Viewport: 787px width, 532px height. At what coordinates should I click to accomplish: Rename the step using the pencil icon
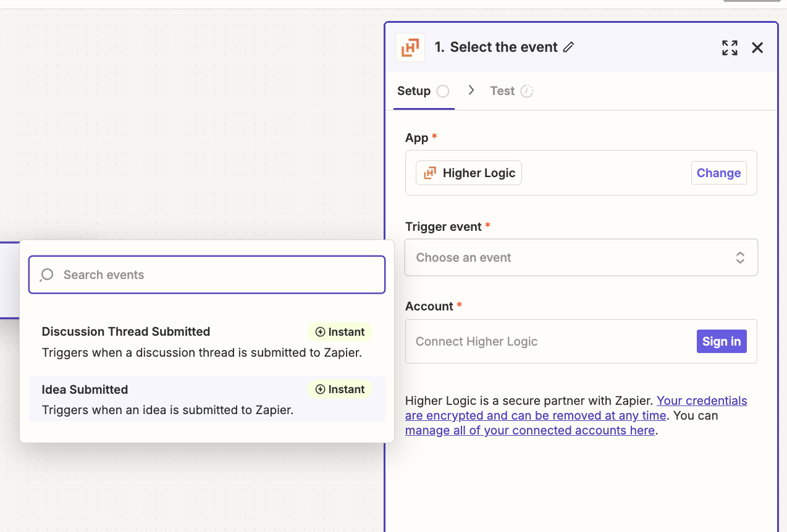click(x=569, y=47)
